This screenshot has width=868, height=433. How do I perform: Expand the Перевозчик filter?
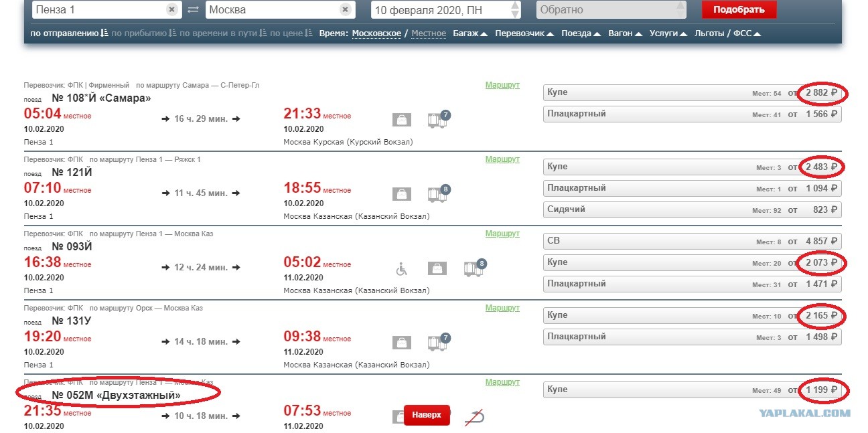coord(524,33)
